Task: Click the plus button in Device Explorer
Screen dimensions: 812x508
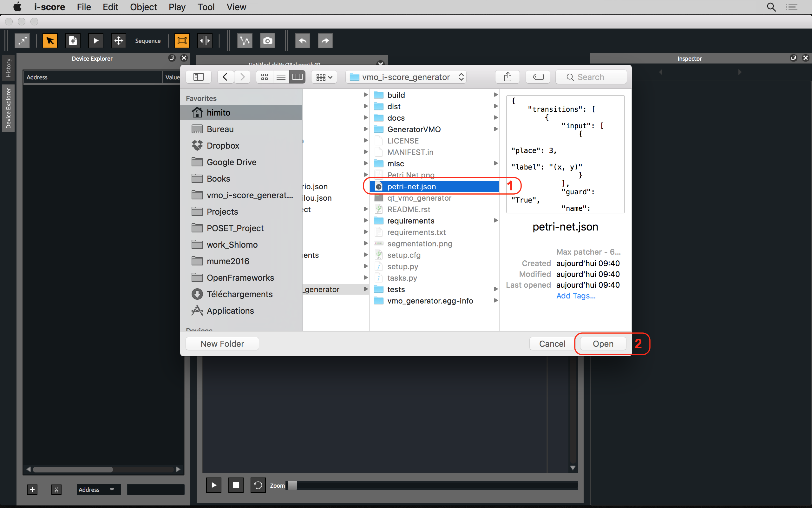Action: pyautogui.click(x=32, y=490)
